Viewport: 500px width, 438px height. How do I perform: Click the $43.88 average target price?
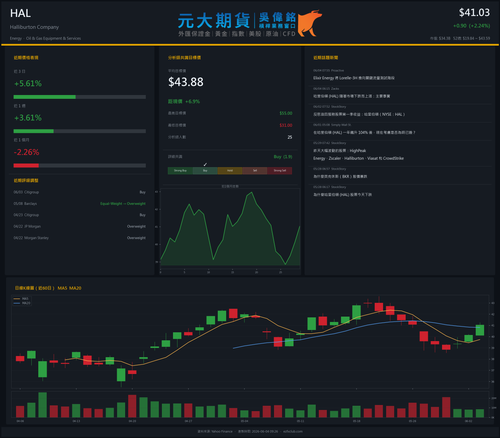186,82
